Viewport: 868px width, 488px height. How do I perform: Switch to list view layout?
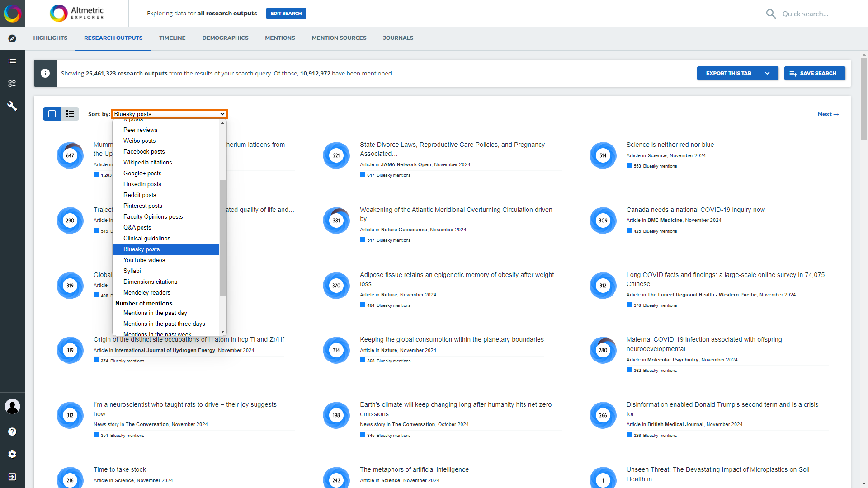(70, 114)
